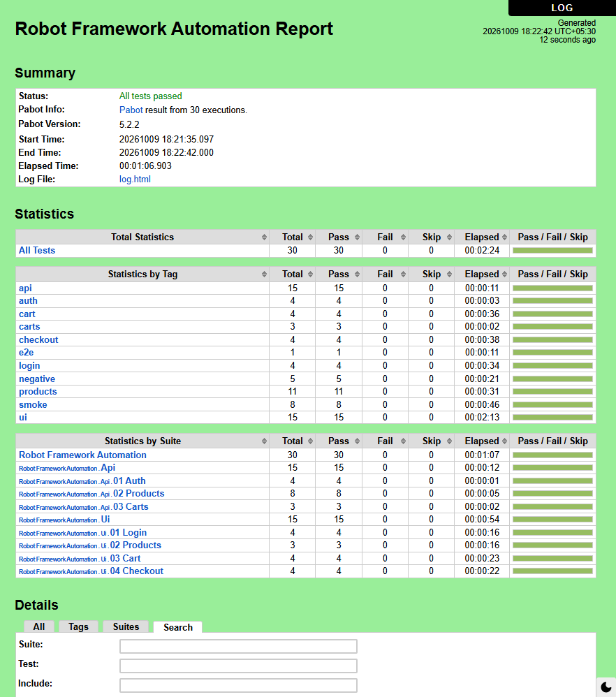This screenshot has height=697, width=616.
Task: Select elapsed time value 00:01:06.903
Action: pos(145,166)
